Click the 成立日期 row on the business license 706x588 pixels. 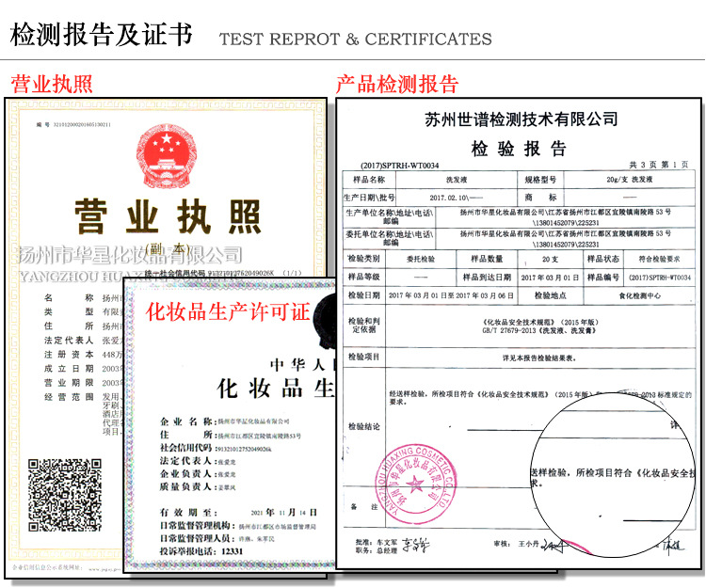click(x=83, y=369)
